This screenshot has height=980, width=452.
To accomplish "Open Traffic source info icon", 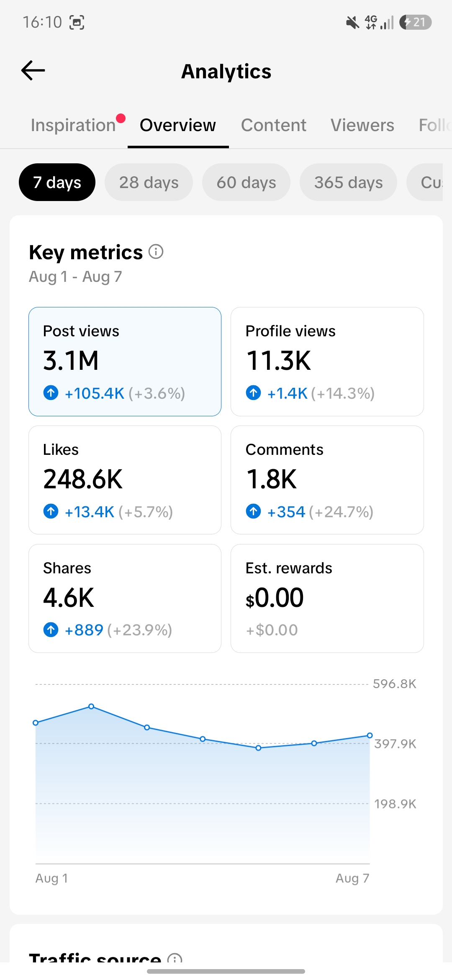I will point(175,958).
